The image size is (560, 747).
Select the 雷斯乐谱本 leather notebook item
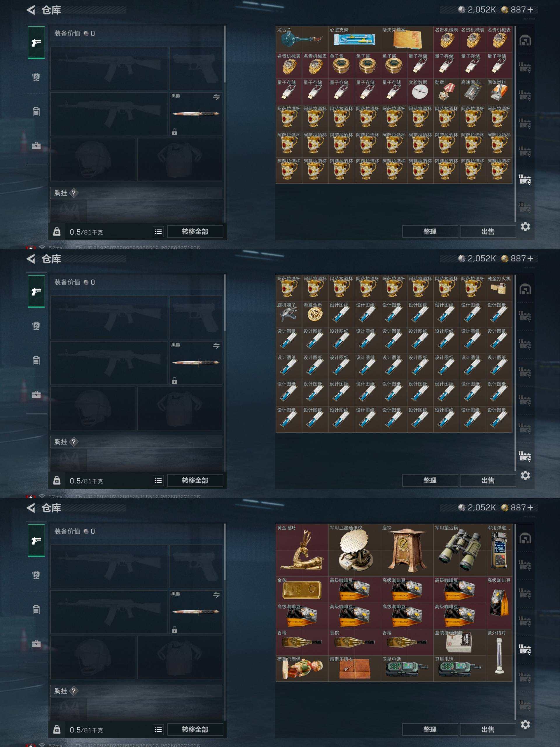354,668
